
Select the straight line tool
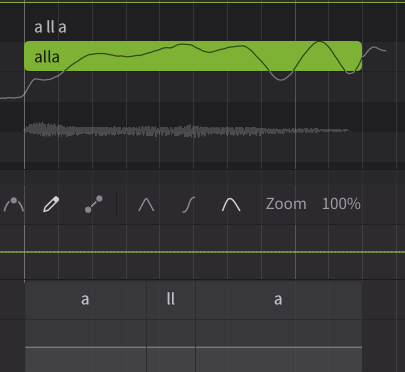(94, 204)
